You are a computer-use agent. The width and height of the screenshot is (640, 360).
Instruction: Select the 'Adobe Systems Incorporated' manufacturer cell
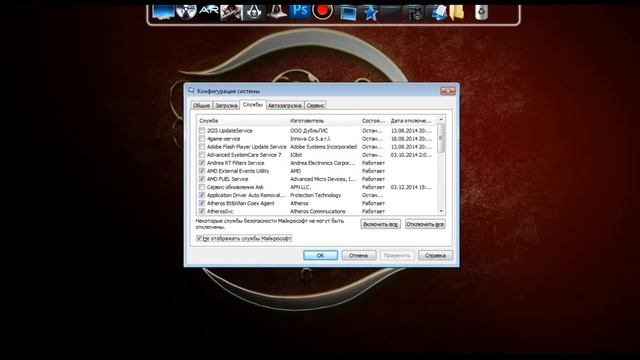(323, 147)
